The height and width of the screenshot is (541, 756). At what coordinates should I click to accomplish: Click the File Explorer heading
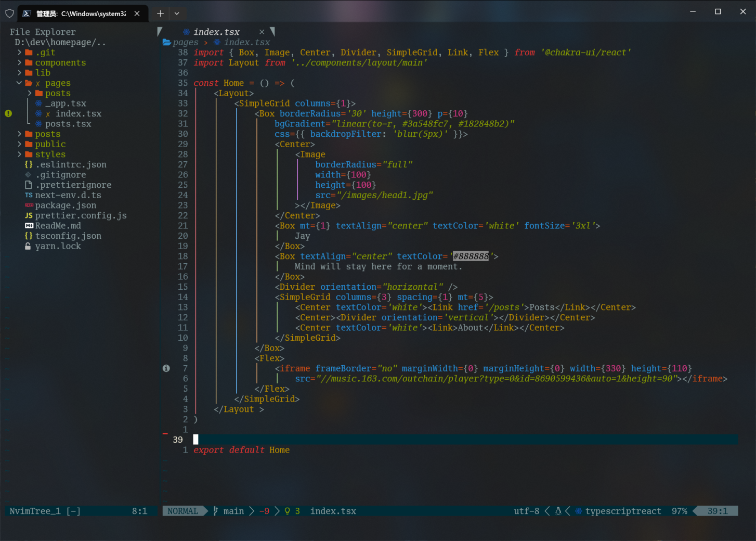(x=43, y=32)
